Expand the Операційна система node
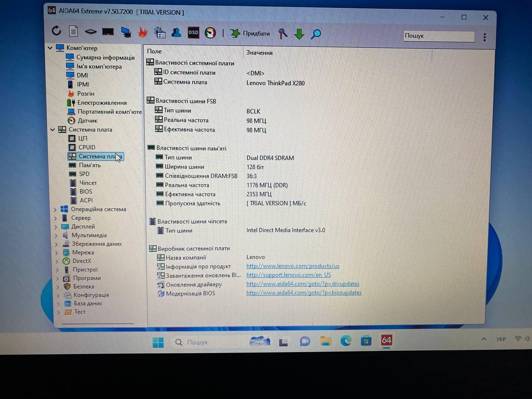The height and width of the screenshot is (399, 532). [x=55, y=209]
